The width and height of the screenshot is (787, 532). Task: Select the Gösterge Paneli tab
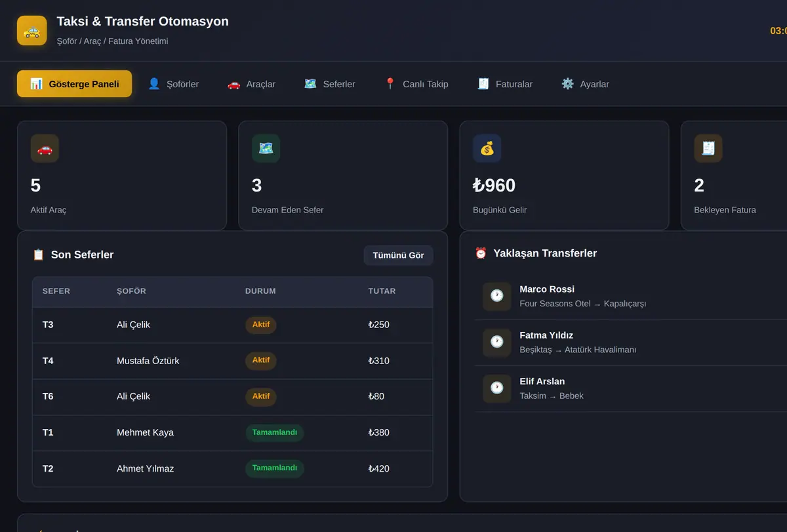(74, 84)
